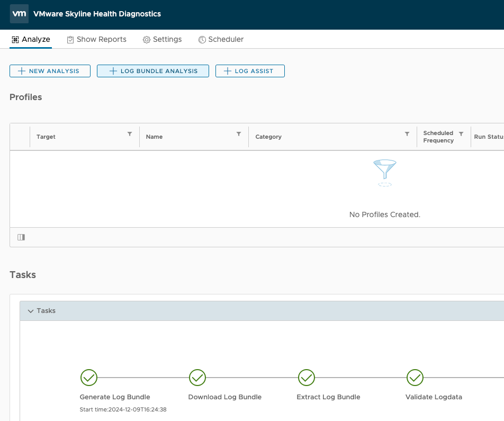
Task: Open the Show Reports tab
Action: (x=97, y=39)
